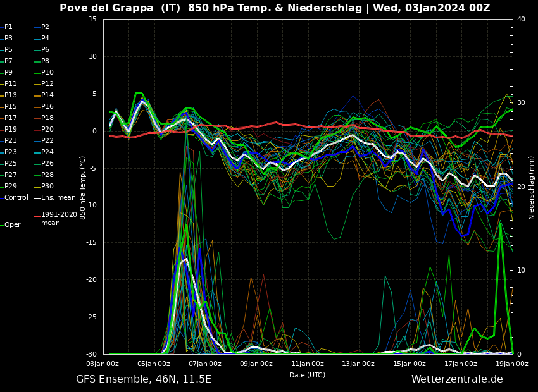Select the P18 legend label
The image size is (538, 392).
click(x=47, y=118)
